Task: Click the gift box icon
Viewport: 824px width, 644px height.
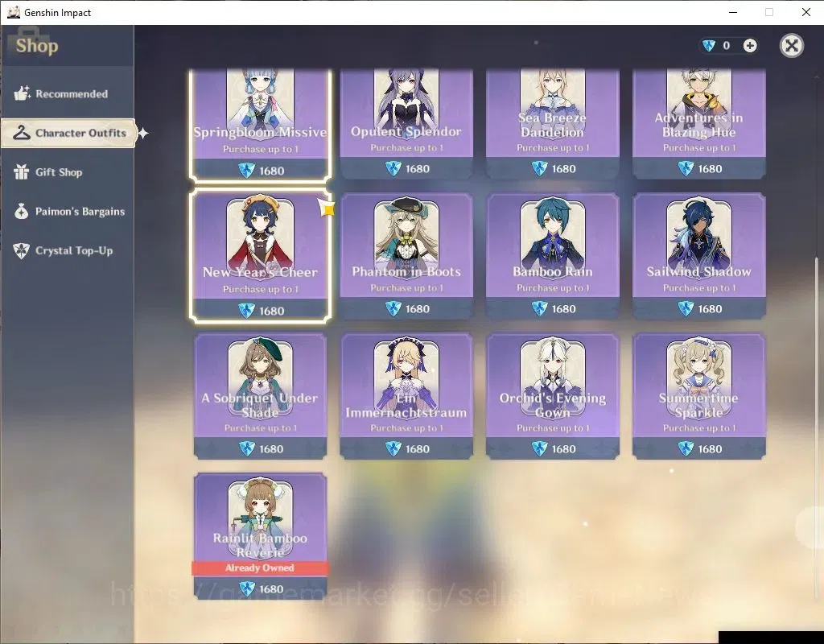Action: pyautogui.click(x=22, y=172)
